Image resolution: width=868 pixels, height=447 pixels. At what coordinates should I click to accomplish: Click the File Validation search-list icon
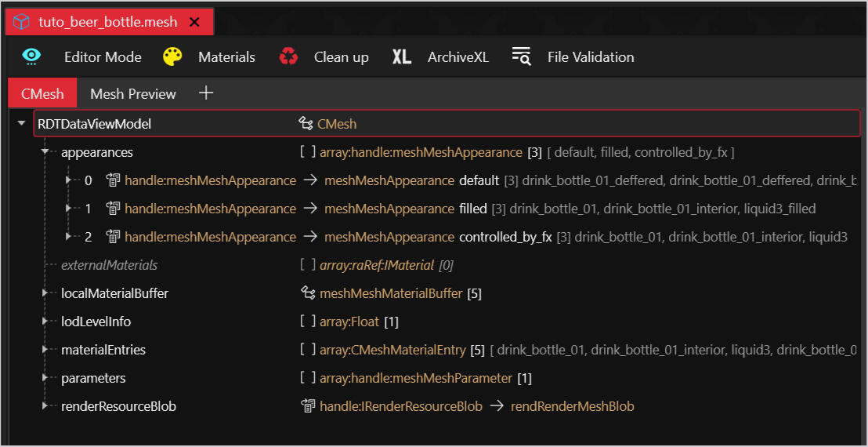point(521,56)
